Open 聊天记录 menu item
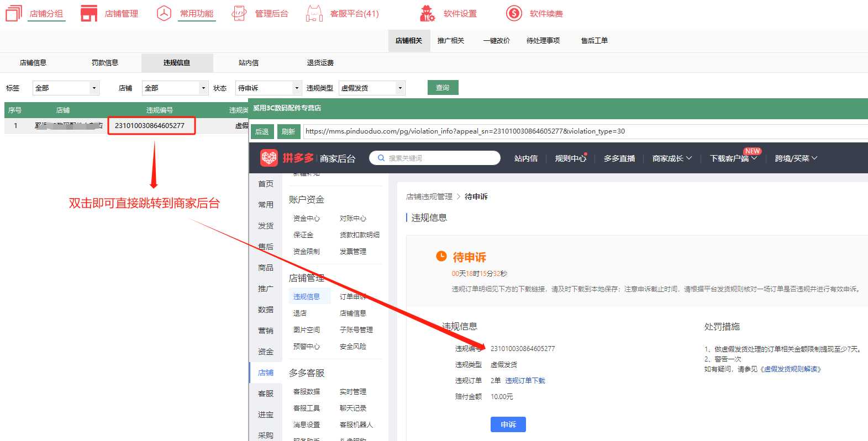The image size is (868, 441). (353, 408)
